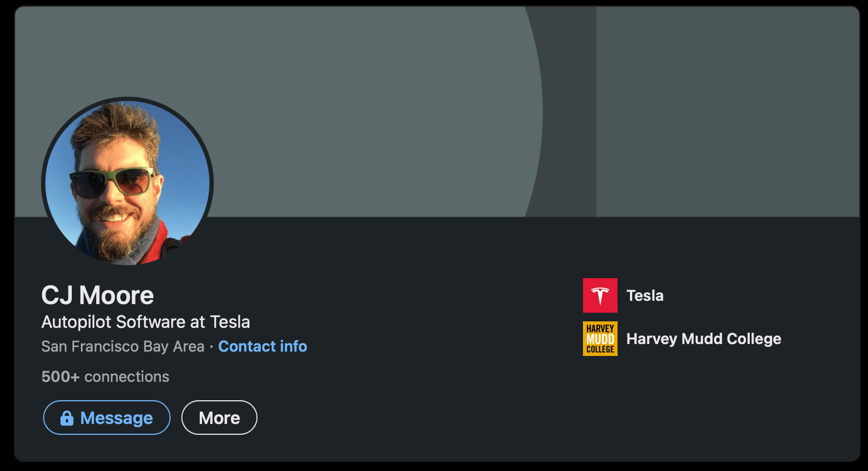Open the More actions menu
868x471 pixels.
pos(219,418)
